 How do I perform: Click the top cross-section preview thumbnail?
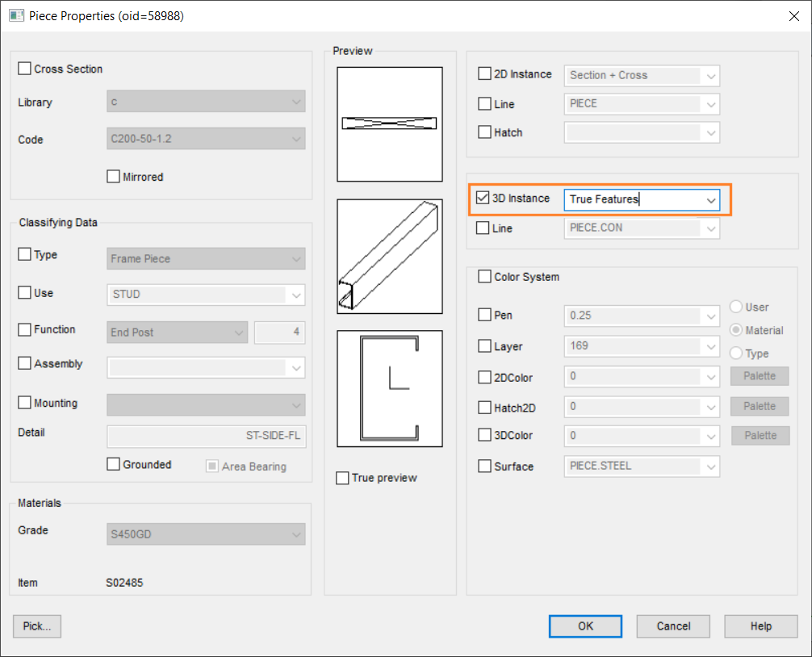(389, 124)
